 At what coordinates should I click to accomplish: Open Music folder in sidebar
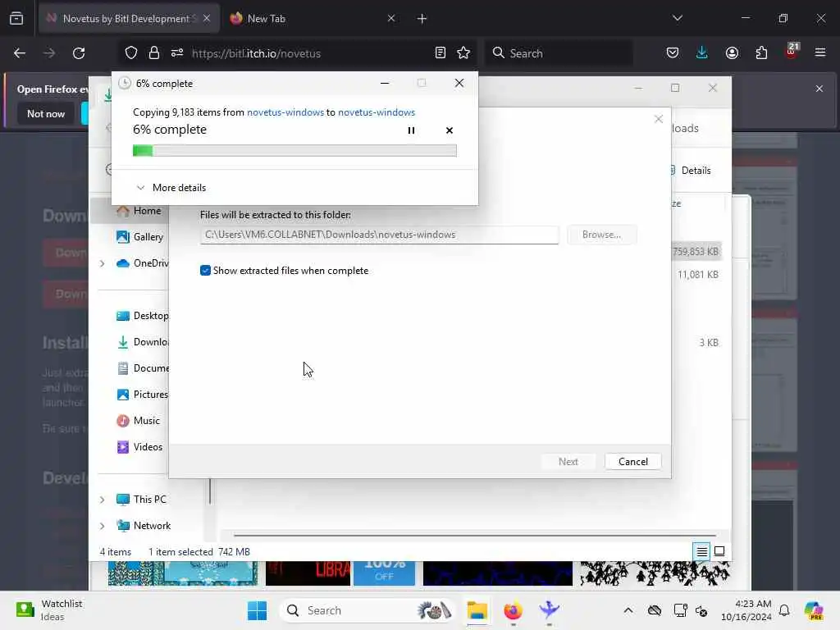138,421
